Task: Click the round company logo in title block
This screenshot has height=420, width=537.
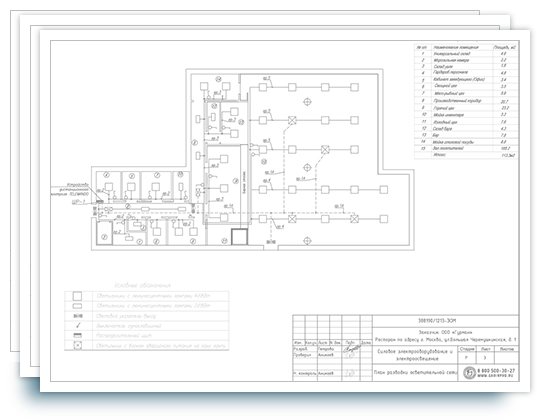Action: pos(469,373)
